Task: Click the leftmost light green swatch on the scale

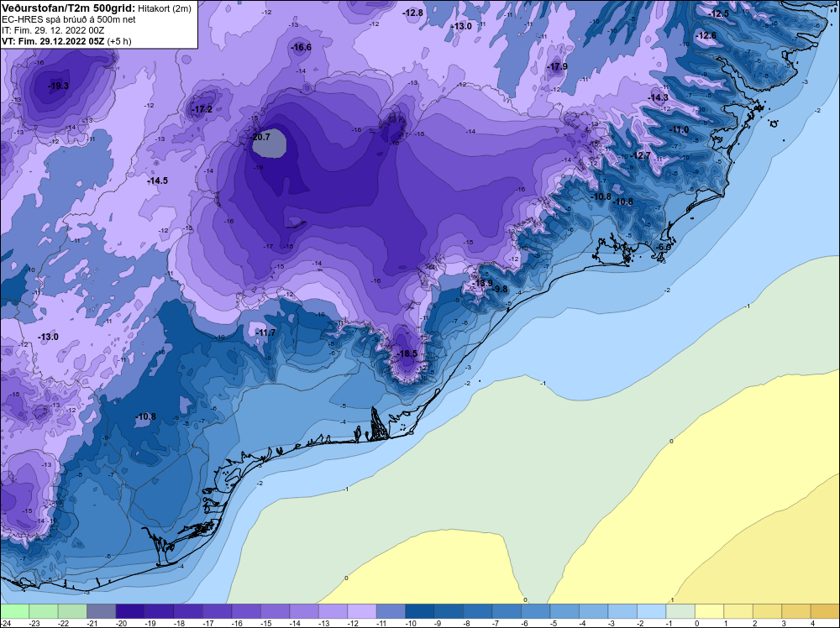Action: (14, 611)
